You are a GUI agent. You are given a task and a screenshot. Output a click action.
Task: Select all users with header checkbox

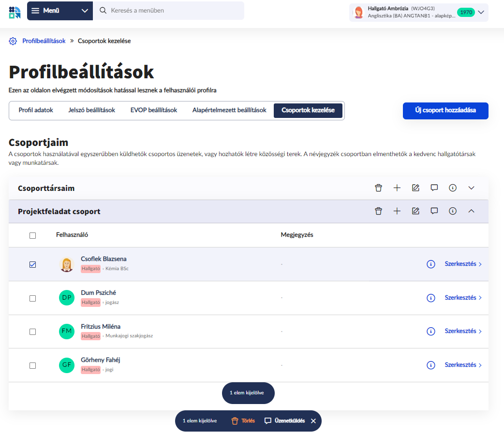coord(33,235)
